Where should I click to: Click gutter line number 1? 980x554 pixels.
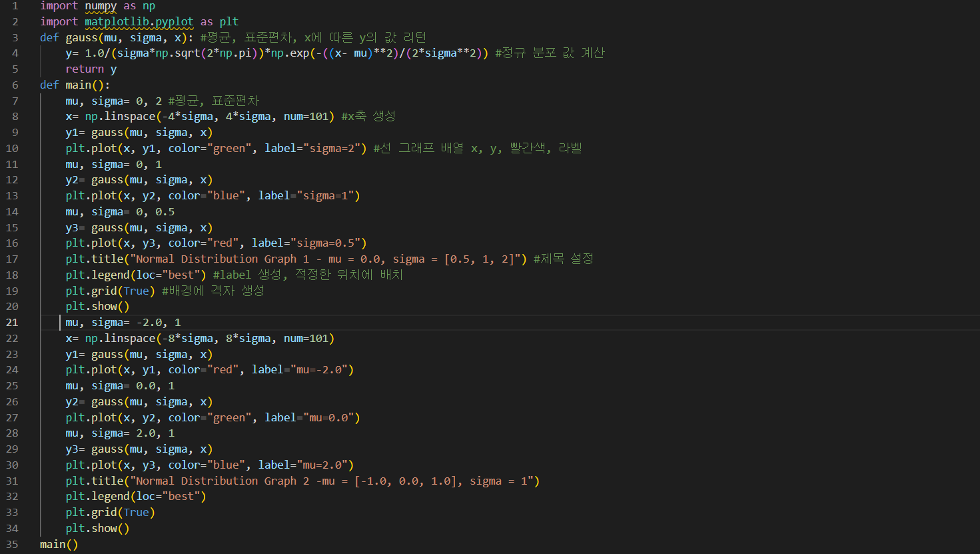tap(15, 6)
